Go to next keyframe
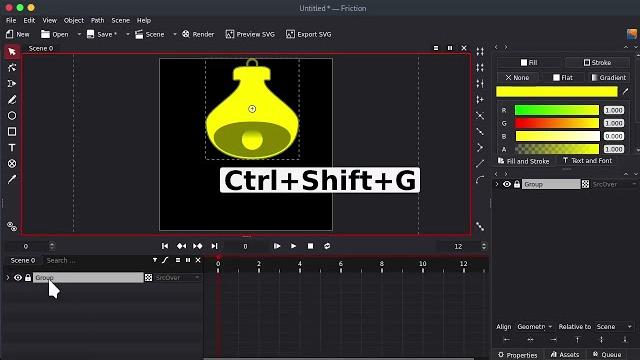 (x=198, y=246)
